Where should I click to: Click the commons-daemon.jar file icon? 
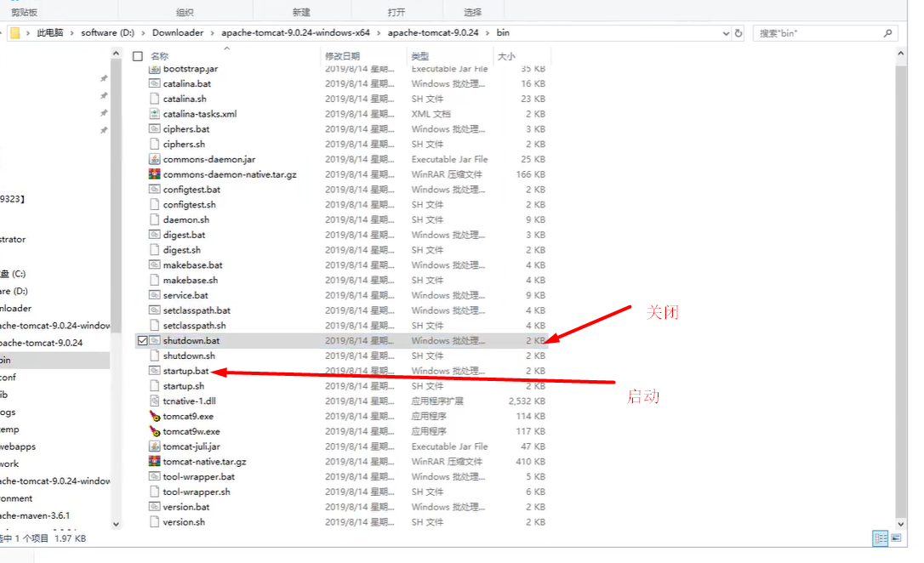point(154,159)
